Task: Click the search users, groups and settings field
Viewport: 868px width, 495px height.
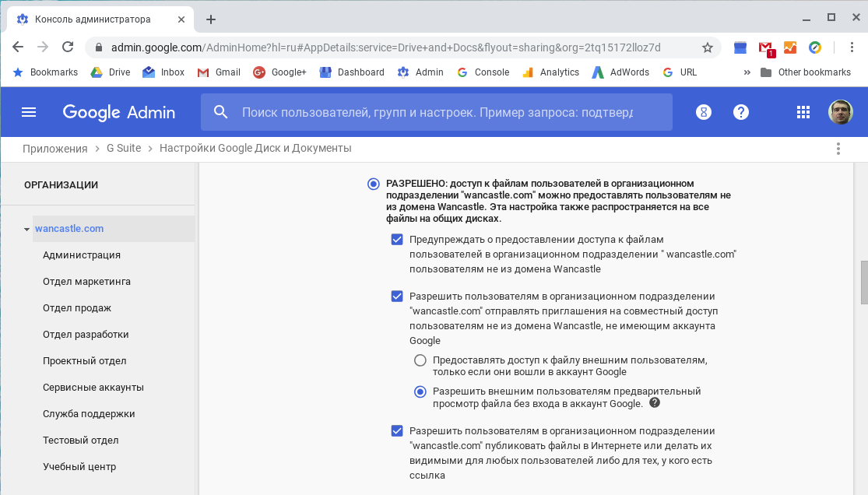Action: pyautogui.click(x=436, y=112)
